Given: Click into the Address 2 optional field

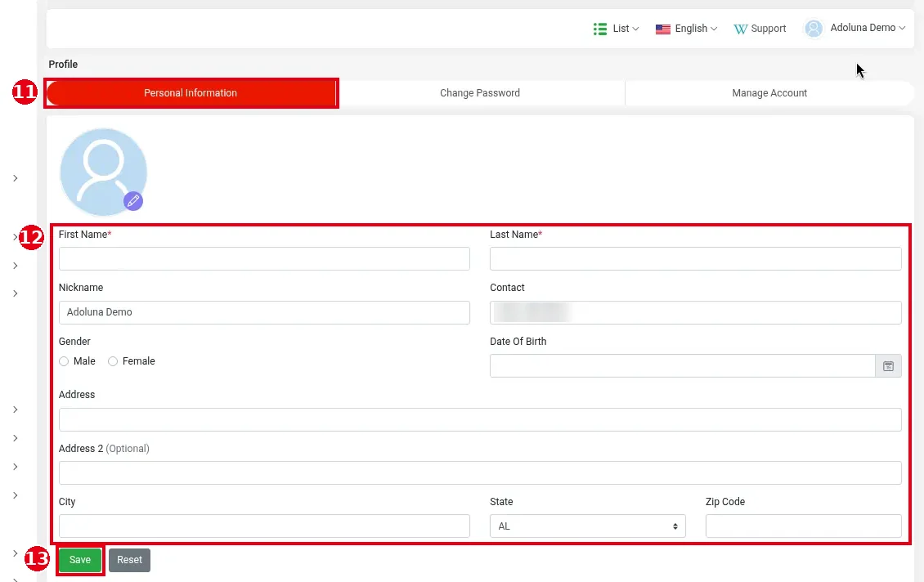Looking at the screenshot, I should coord(480,473).
